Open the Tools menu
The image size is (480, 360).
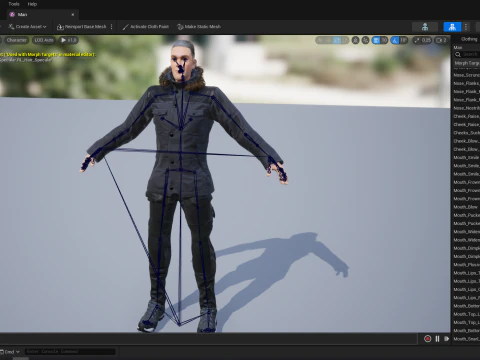pyautogui.click(x=14, y=4)
